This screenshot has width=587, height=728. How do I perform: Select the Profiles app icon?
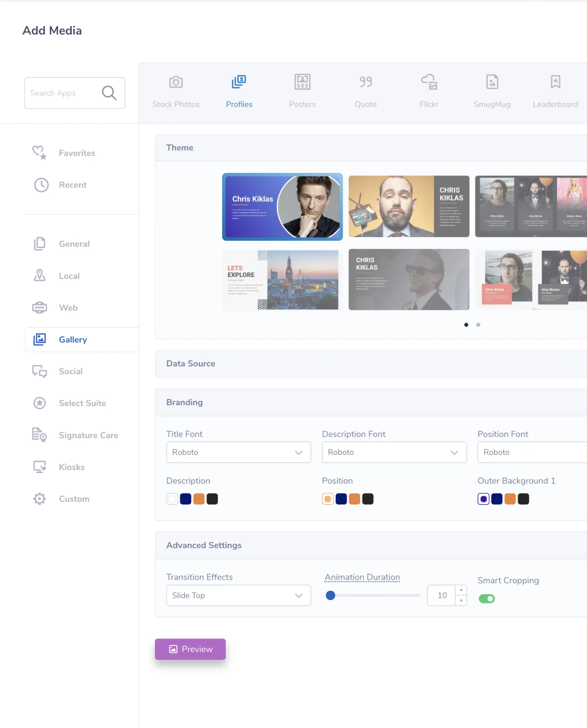[x=239, y=82]
